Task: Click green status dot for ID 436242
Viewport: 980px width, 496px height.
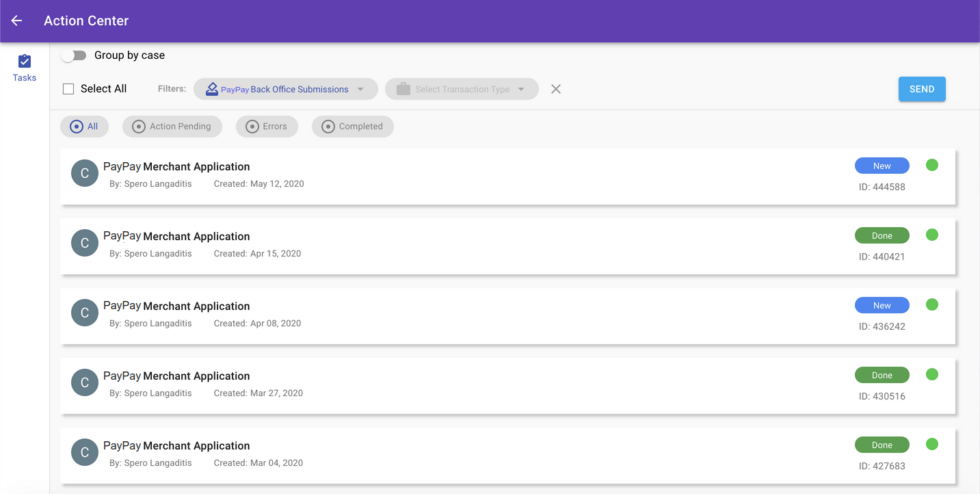Action: (x=932, y=304)
